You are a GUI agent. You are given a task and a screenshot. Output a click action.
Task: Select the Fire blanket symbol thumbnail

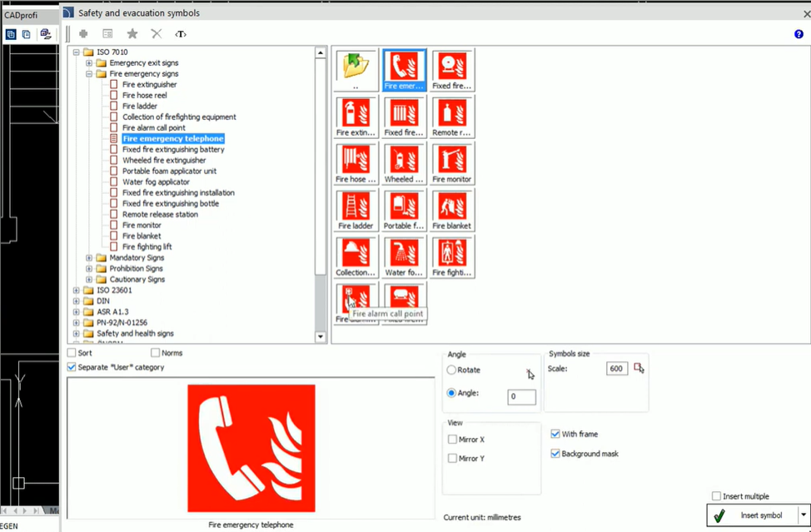452,210
